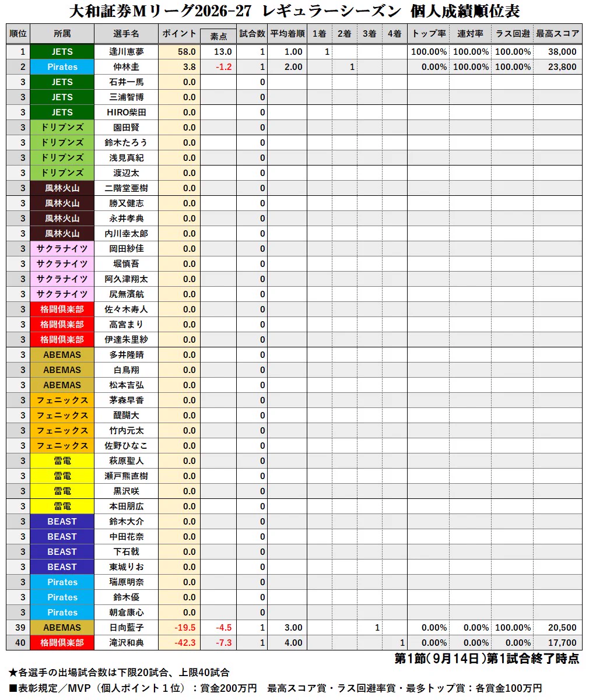Screen dimensions: 589x700
Task: Select player name 堀慎吾
Action: click(x=126, y=264)
